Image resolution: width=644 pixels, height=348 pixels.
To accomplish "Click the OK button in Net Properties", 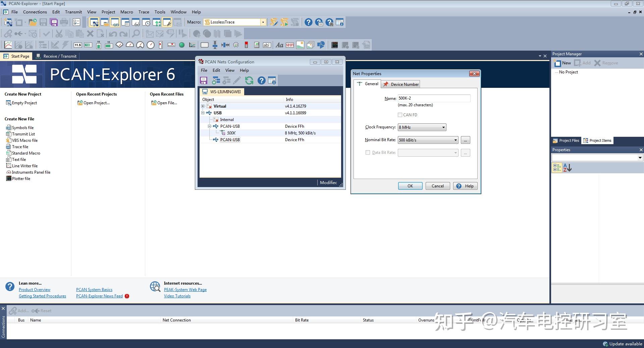I will point(410,186).
